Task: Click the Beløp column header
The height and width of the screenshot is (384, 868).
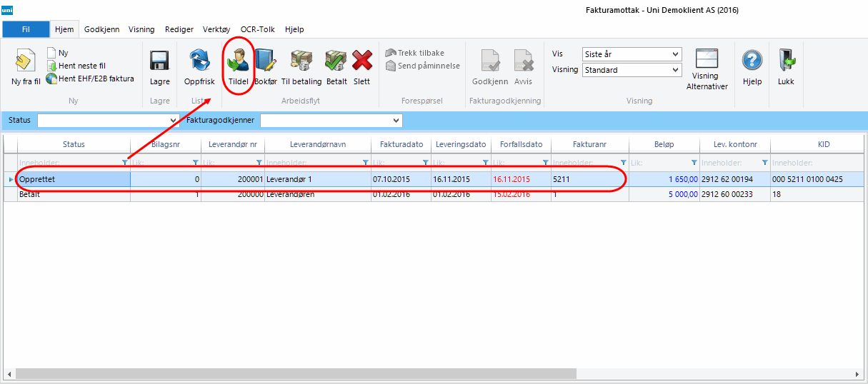Action: click(x=664, y=144)
